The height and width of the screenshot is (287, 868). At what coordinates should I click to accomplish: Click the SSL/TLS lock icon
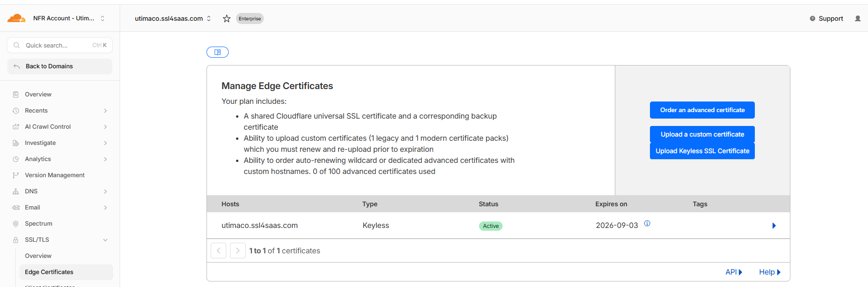tap(16, 240)
